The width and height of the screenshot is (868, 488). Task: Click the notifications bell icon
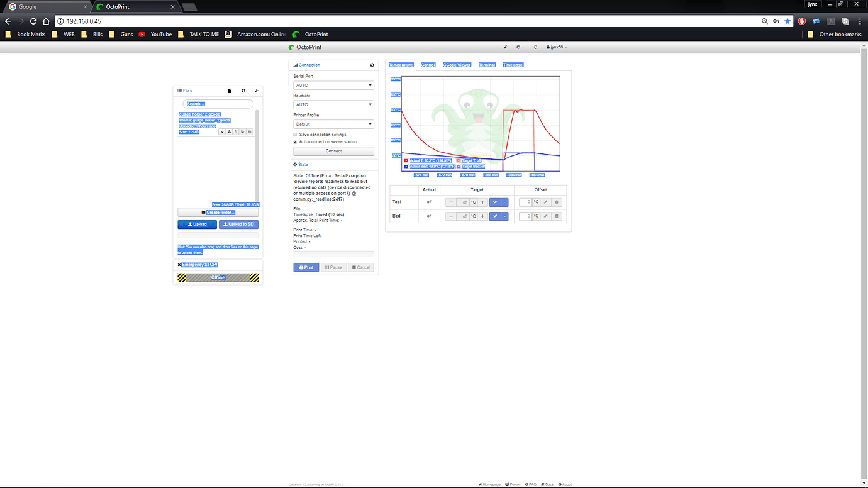[535, 47]
